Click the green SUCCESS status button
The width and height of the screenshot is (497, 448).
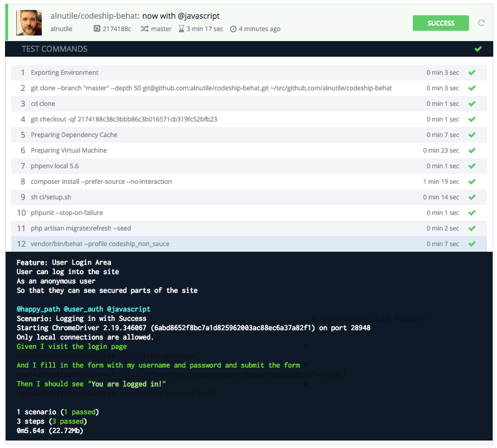441,23
